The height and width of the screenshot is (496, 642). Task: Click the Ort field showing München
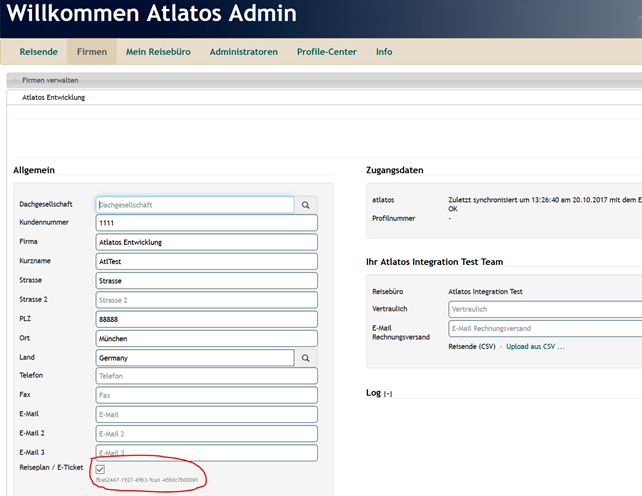(206, 338)
